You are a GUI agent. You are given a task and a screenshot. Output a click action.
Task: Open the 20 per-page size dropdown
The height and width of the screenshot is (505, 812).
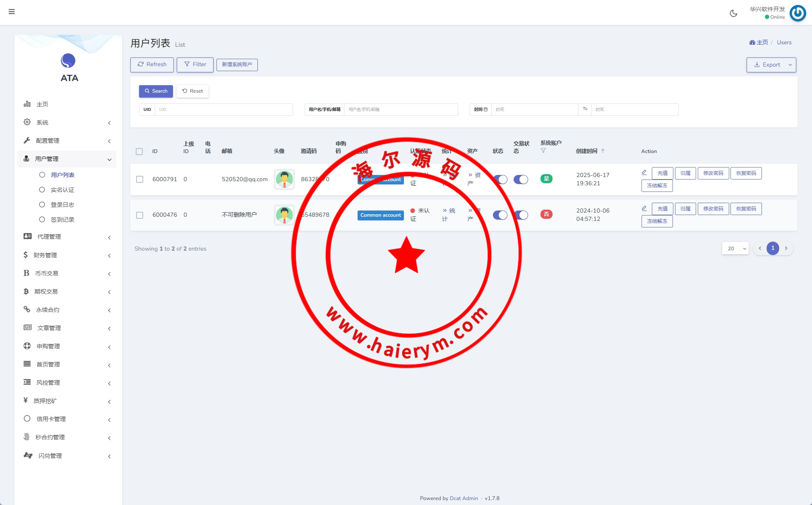click(x=735, y=248)
